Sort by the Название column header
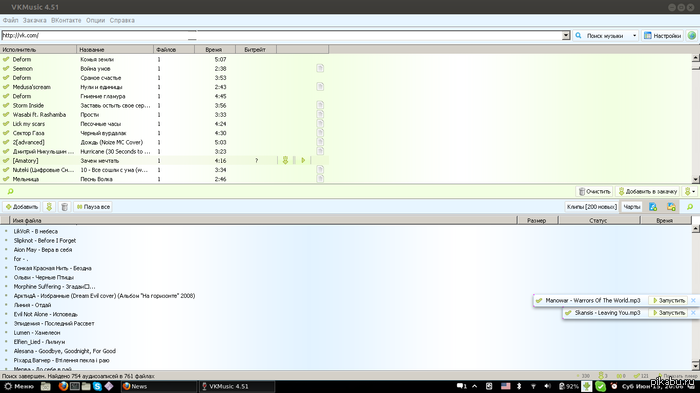700x393 pixels. (115, 50)
